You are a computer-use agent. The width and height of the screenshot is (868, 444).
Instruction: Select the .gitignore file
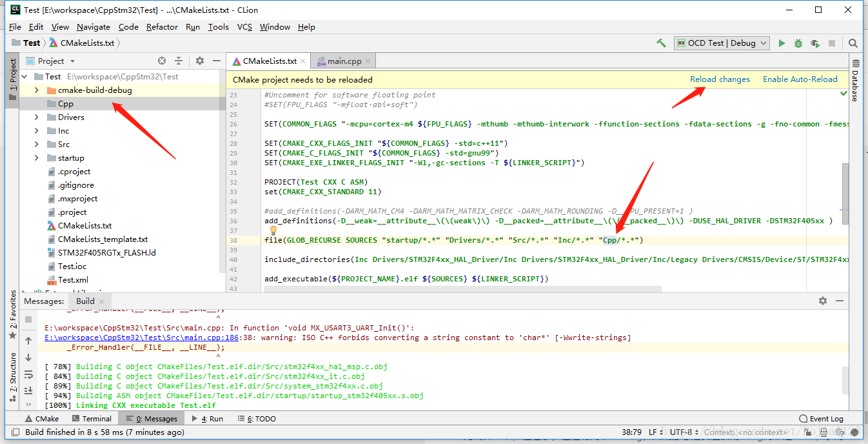(75, 185)
